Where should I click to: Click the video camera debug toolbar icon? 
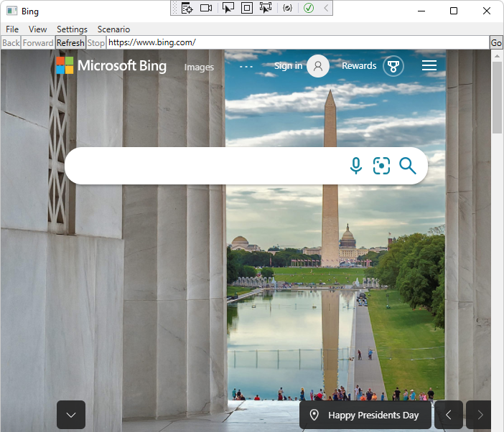[206, 8]
